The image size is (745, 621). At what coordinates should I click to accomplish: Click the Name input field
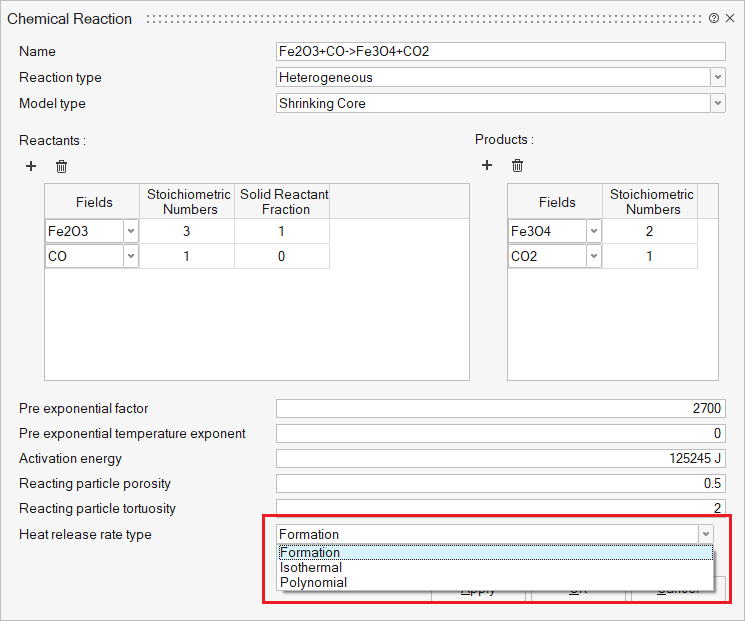tap(500, 51)
